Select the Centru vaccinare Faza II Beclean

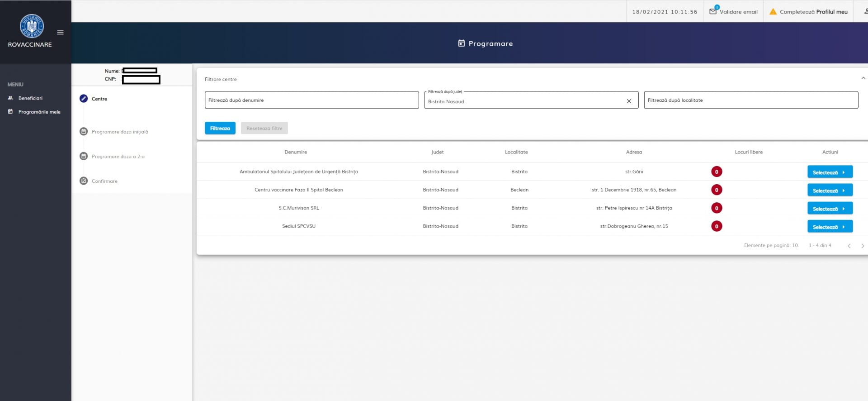(830, 190)
